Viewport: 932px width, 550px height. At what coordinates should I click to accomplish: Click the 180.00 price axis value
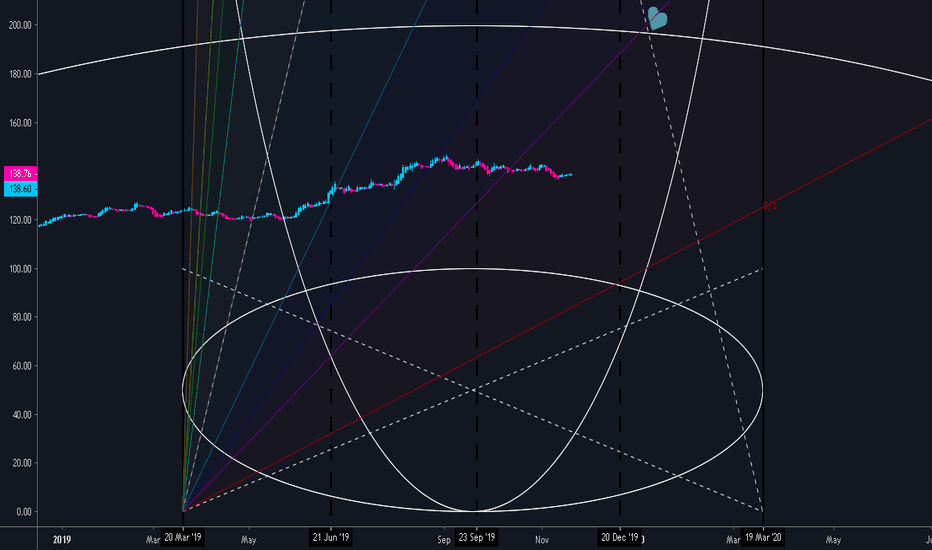tap(20, 74)
